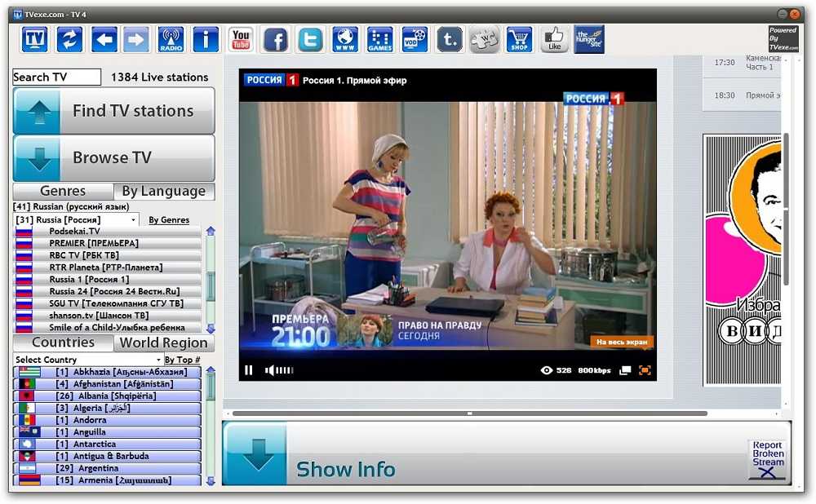
Task: Open the info icon in toolbar
Action: coord(206,39)
